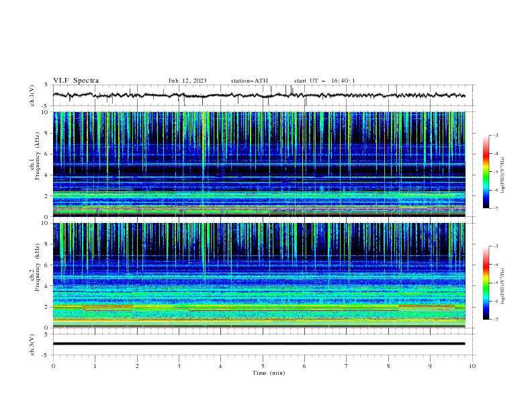Image resolution: width=532 pixels, height=411 pixels.
Task: Click the "10" kHz tick on ch.2 axis
Action: click(x=45, y=223)
